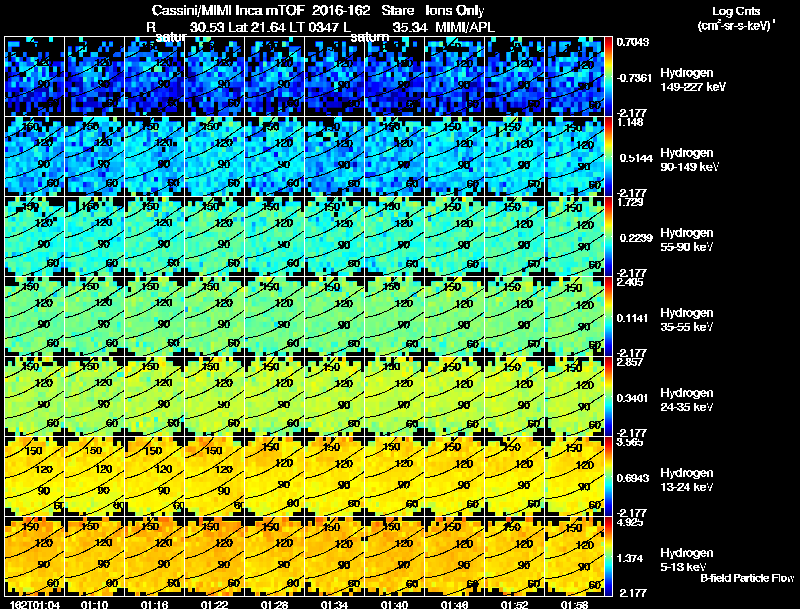The height and width of the screenshot is (609, 800).
Task: Click the 01:10 time label on the axis
Action: pos(94,604)
